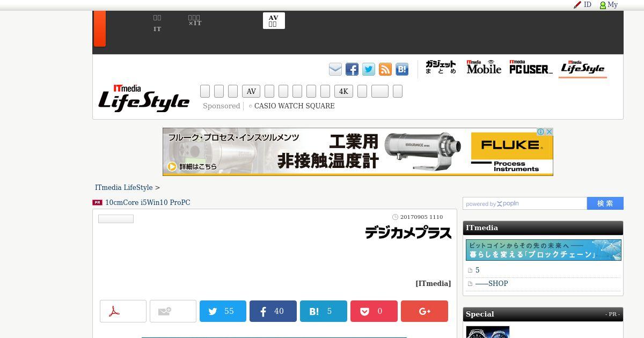The image size is (644, 338).
Task: Click the Digicame Plus logo
Action: [x=408, y=232]
